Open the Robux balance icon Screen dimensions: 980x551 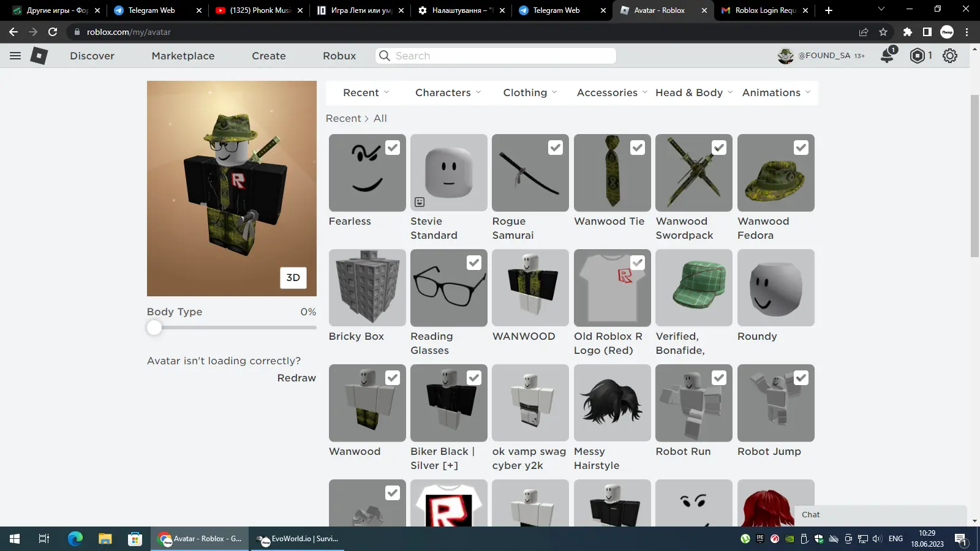(x=917, y=56)
